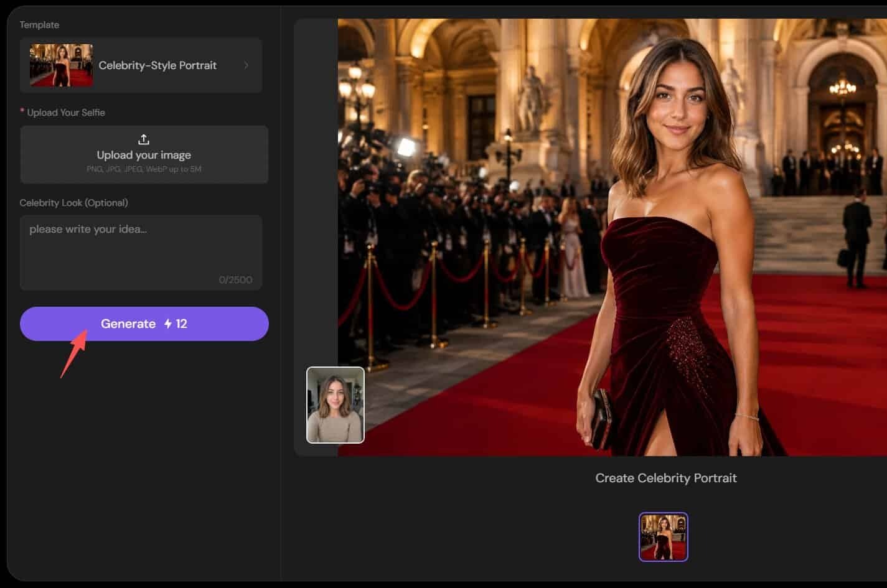Viewport: 887px width, 588px height.
Task: Click the 'PNG, JPG, JPEG, WebP up to 5M' hint
Action: (x=144, y=169)
